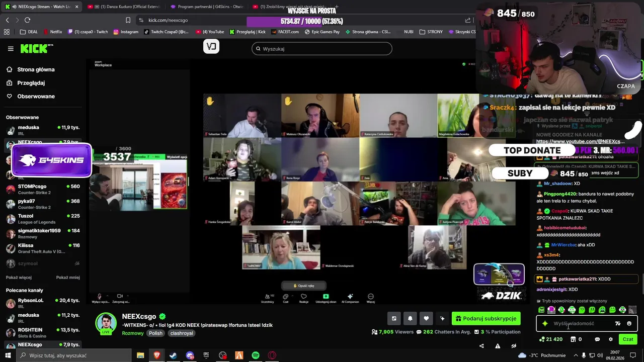Click the bookmark icon beside the address bar
Screen dimensions: 644x362
128,20
